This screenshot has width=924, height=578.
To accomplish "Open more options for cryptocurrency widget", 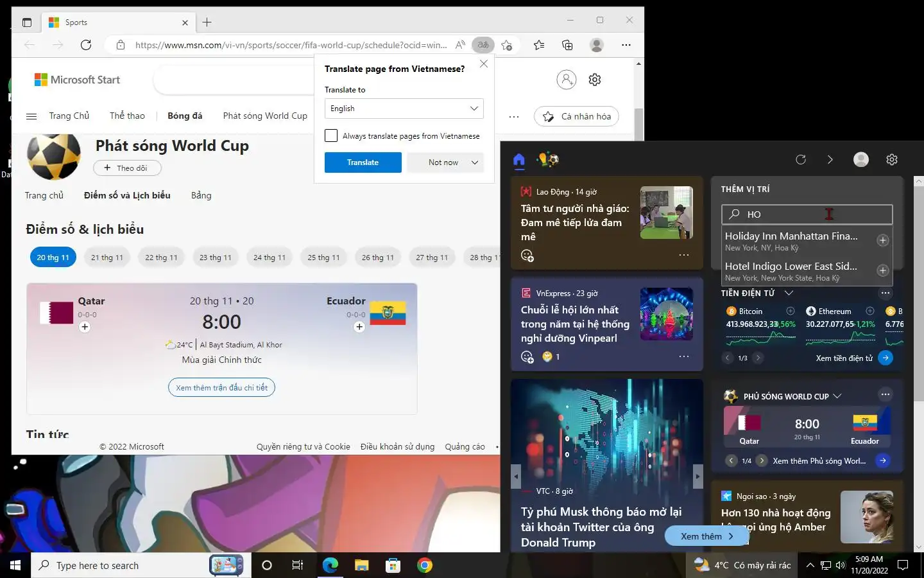I will pyautogui.click(x=886, y=293).
